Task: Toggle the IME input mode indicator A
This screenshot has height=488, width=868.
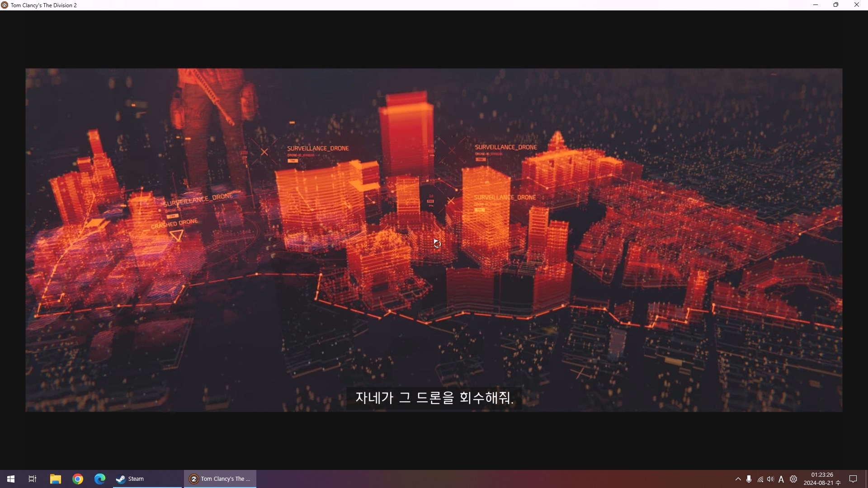Action: pyautogui.click(x=781, y=479)
